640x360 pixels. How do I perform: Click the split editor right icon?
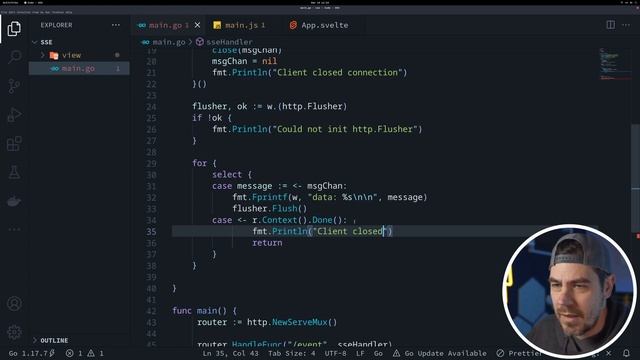[611, 25]
